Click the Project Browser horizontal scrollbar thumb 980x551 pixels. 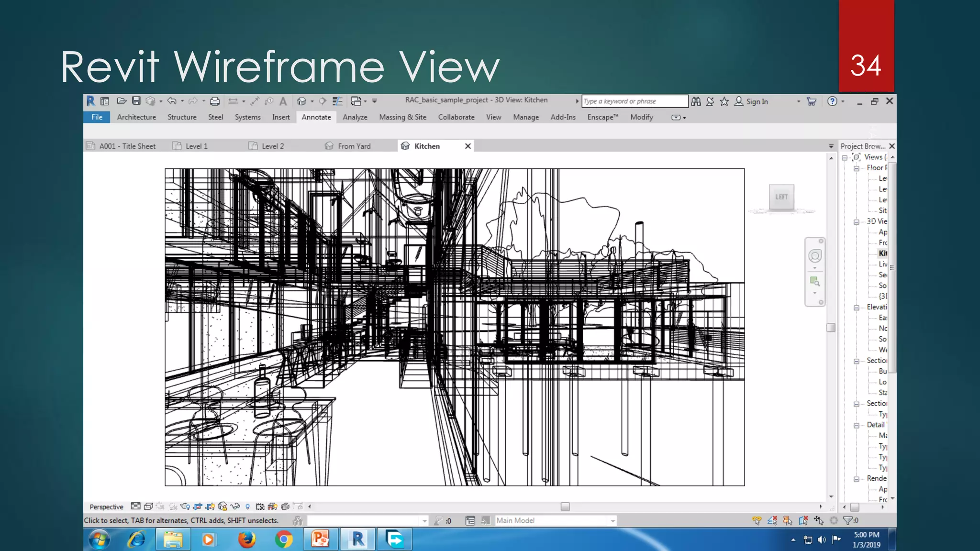coord(855,507)
